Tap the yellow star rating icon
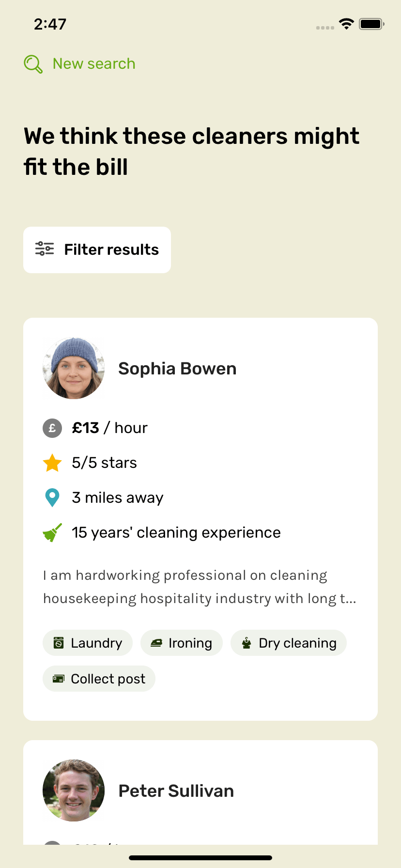Screen dimensions: 401x868 (52, 463)
